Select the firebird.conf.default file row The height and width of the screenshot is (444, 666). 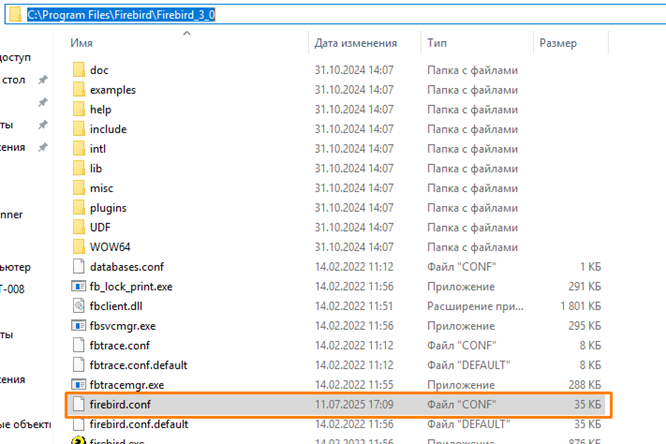tap(300, 424)
